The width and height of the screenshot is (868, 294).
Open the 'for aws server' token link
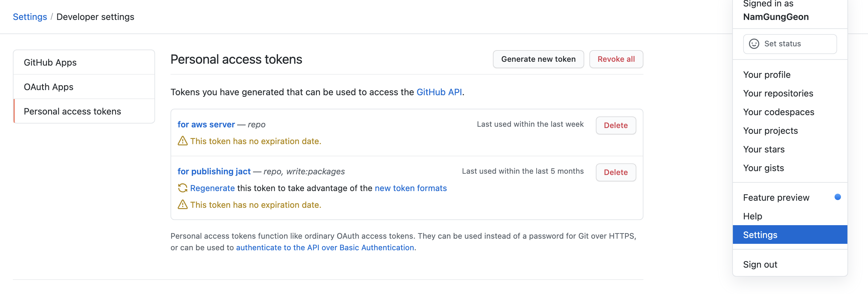[x=206, y=124]
